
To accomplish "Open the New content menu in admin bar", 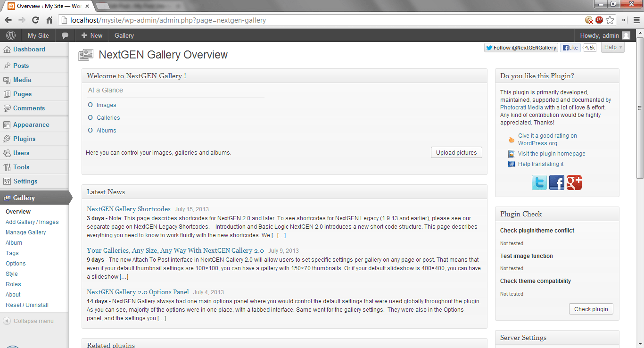I will [x=91, y=35].
